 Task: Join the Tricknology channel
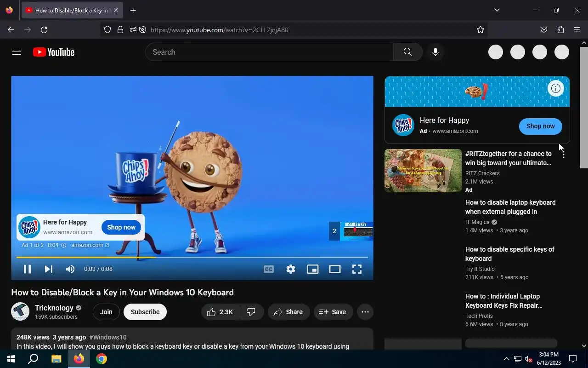106,312
